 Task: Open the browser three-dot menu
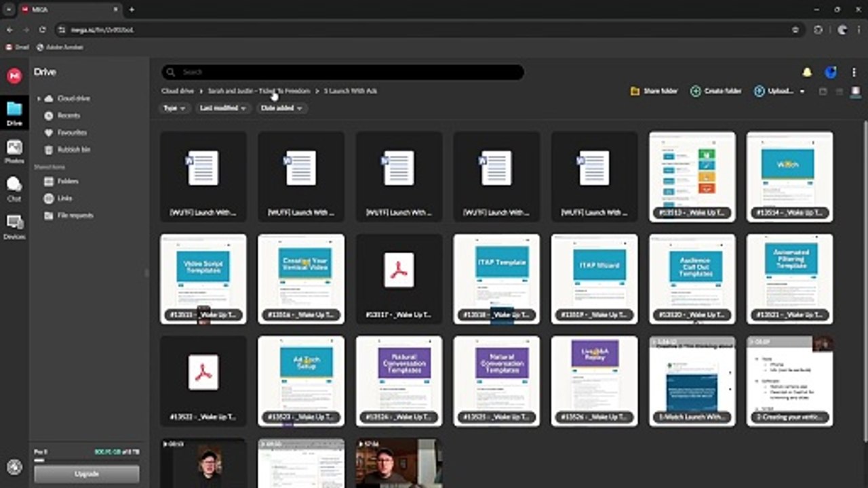859,30
